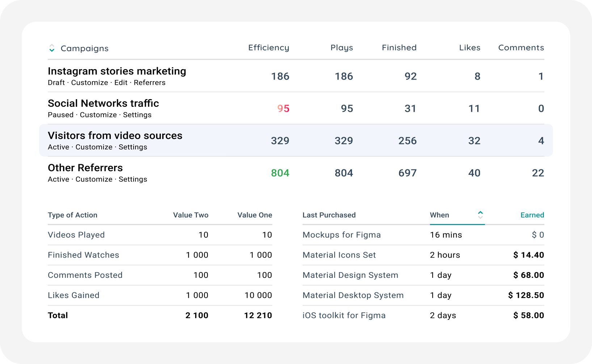Open Material Design System purchase
Image resolution: width=592 pixels, height=364 pixels.
tap(350, 275)
